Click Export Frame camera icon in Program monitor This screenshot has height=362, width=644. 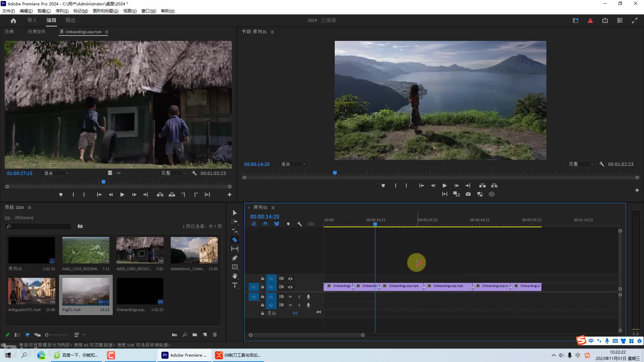[x=468, y=194]
